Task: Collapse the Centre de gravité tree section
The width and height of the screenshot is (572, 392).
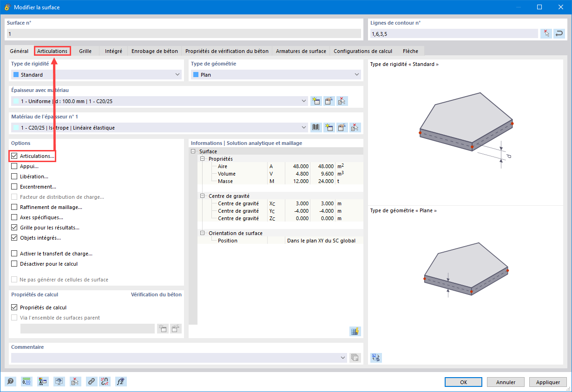Action: (203, 196)
